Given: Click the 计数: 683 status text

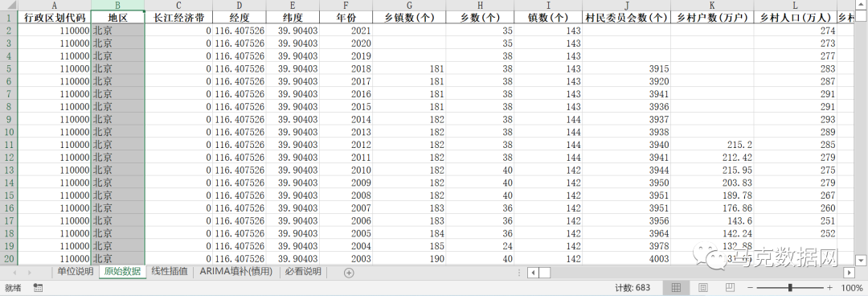Looking at the screenshot, I should (633, 288).
